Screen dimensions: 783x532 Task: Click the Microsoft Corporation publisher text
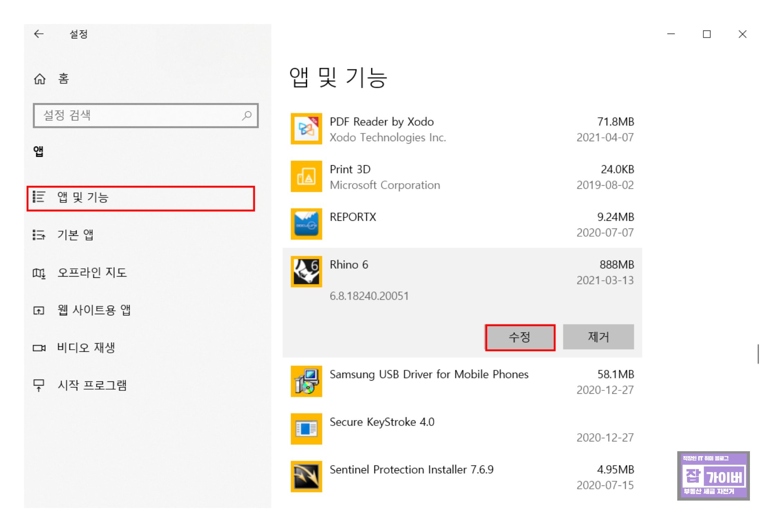385,185
